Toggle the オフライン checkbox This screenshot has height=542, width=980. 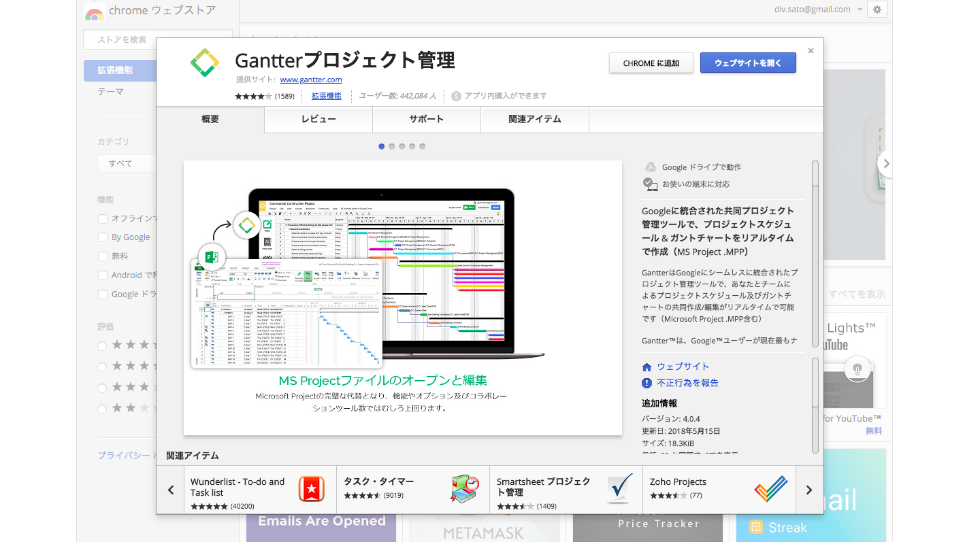(x=102, y=218)
